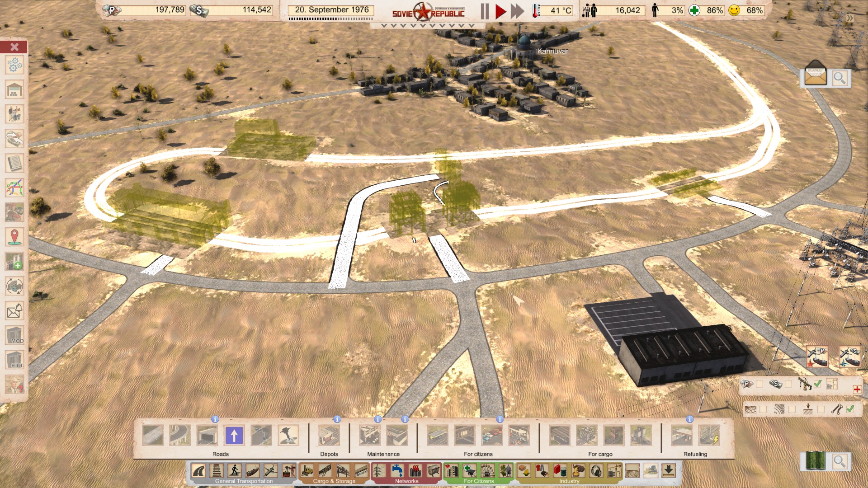Open the railway construction menu
The width and height of the screenshot is (868, 488).
click(217, 471)
